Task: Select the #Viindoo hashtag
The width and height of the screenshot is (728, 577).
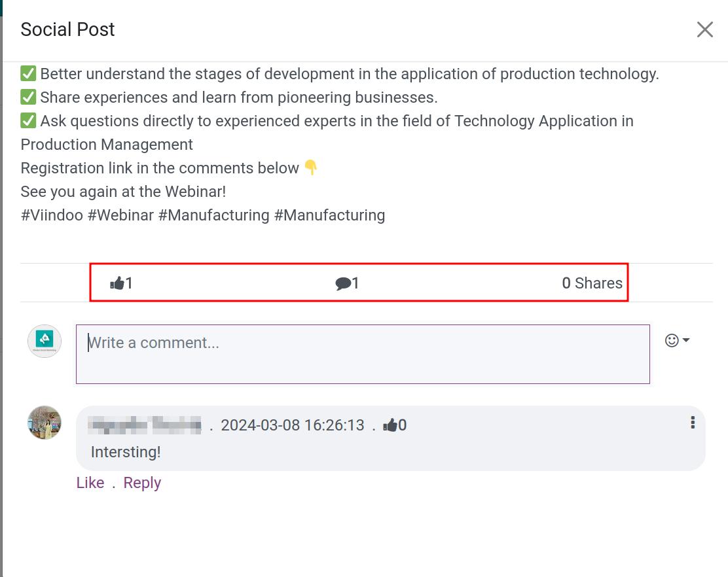Action: coord(52,215)
